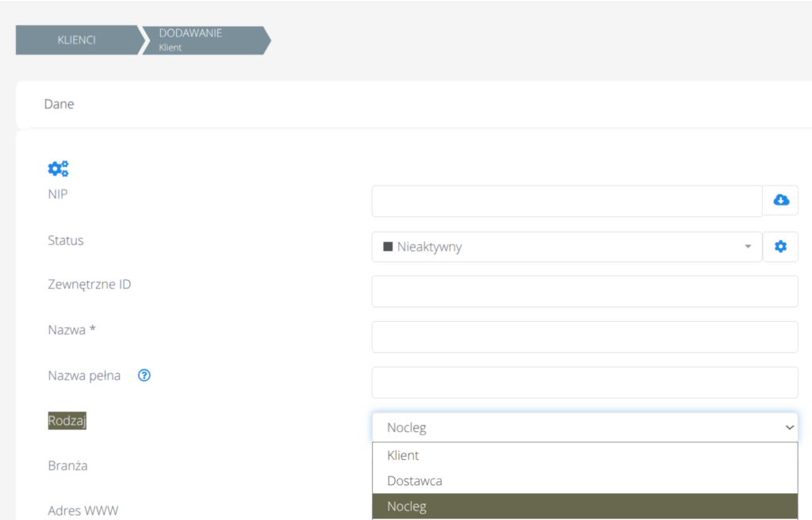Choose Klient from the Rodzaj list
This screenshot has width=812, height=520.
point(403,456)
